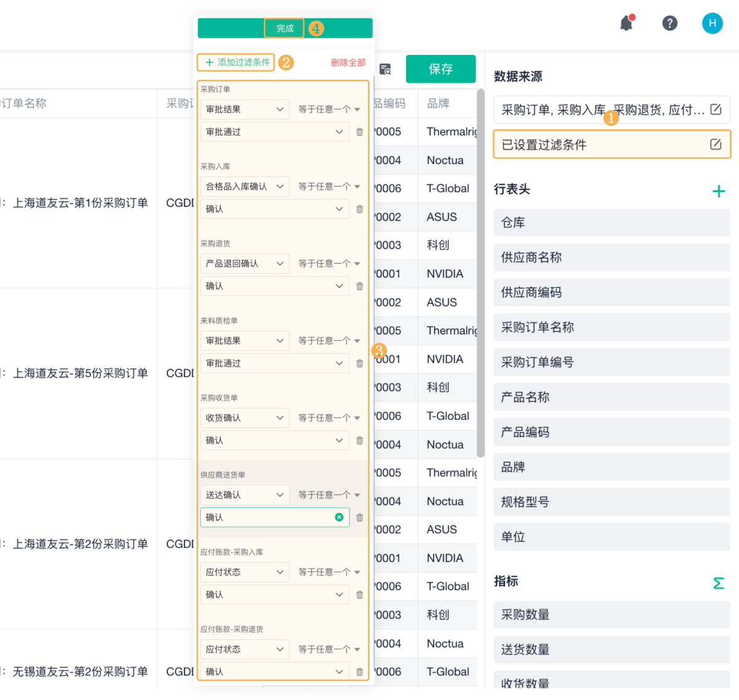The width and height of the screenshot is (739, 700).
Task: Delete the 应付账款-采购退货 filter condition
Action: (x=360, y=672)
